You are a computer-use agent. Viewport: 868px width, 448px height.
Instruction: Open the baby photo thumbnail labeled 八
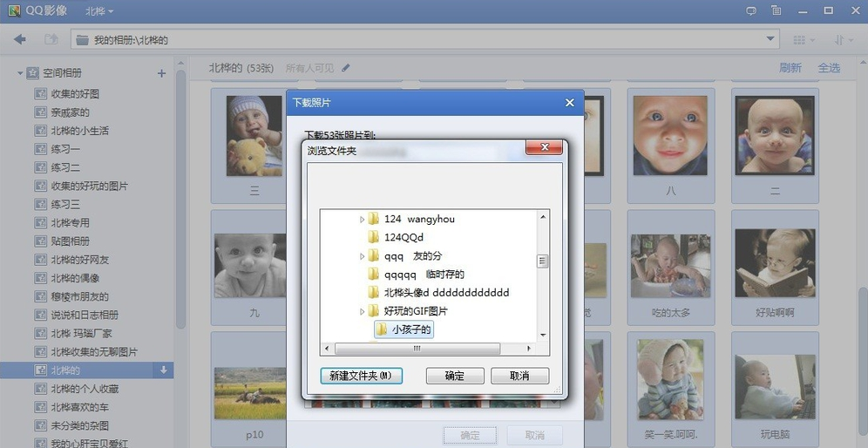tap(670, 136)
